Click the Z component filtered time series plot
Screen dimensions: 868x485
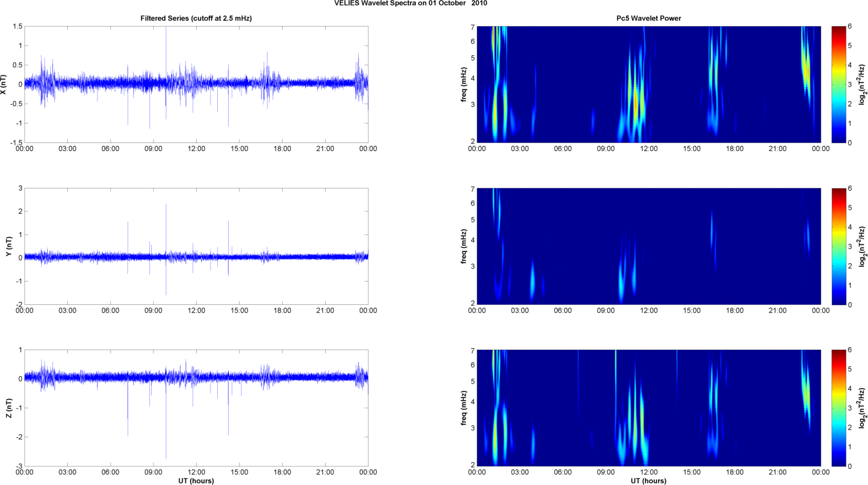[x=196, y=408]
